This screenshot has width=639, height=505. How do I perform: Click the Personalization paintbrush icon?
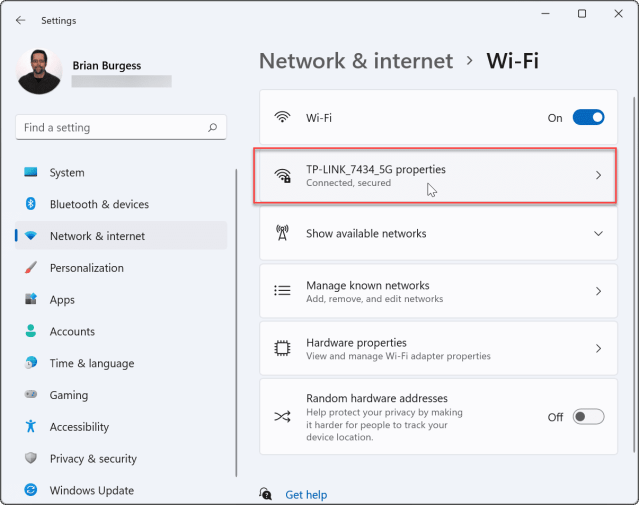pos(31,268)
